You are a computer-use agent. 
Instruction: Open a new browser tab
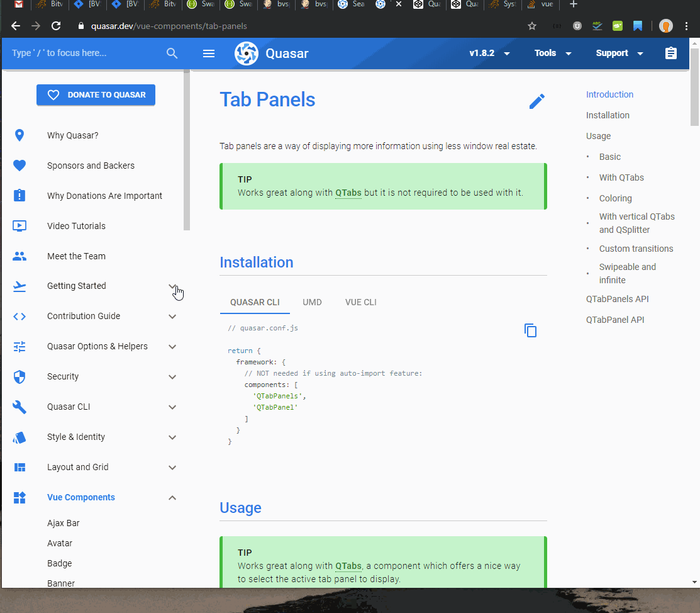(x=574, y=4)
